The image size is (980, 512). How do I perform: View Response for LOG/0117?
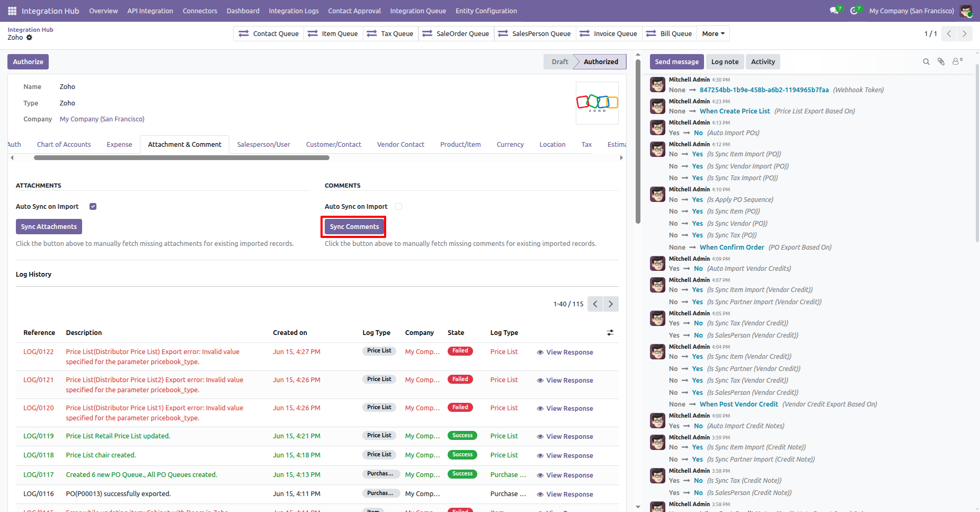565,475
